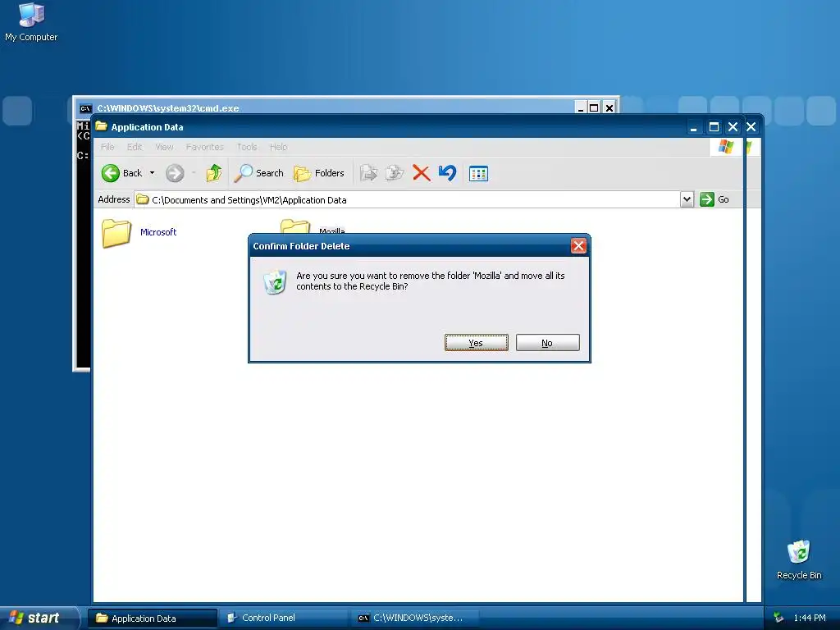The width and height of the screenshot is (840, 630).
Task: Click the red Delete X icon
Action: (422, 173)
